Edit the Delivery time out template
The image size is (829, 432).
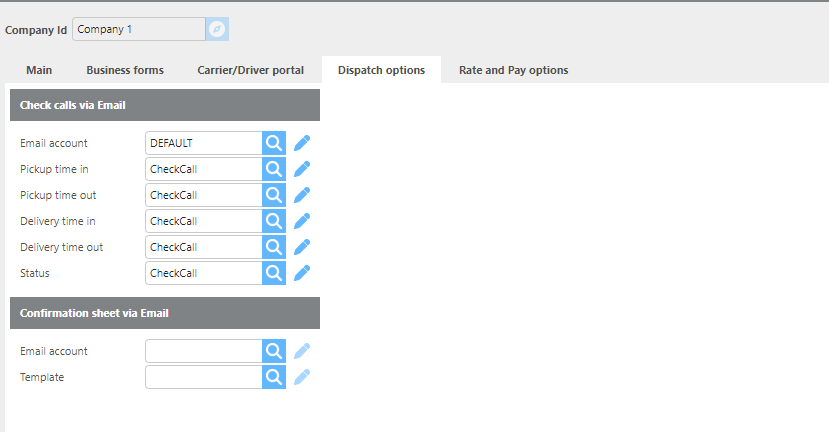point(302,247)
